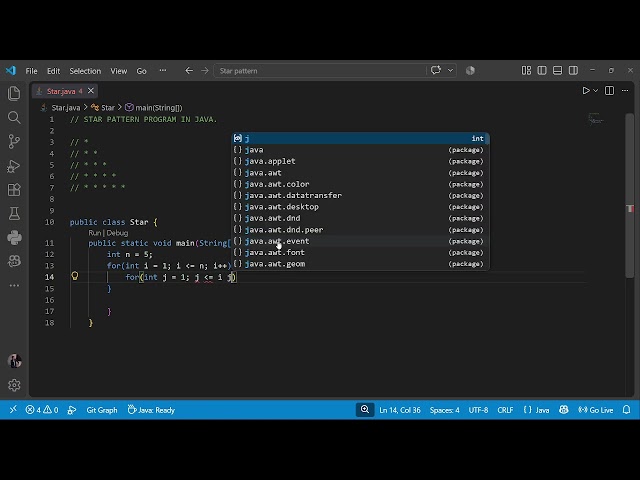Screen dimensions: 640x480
Task: Open the Testing flask view
Action: click(x=14, y=213)
